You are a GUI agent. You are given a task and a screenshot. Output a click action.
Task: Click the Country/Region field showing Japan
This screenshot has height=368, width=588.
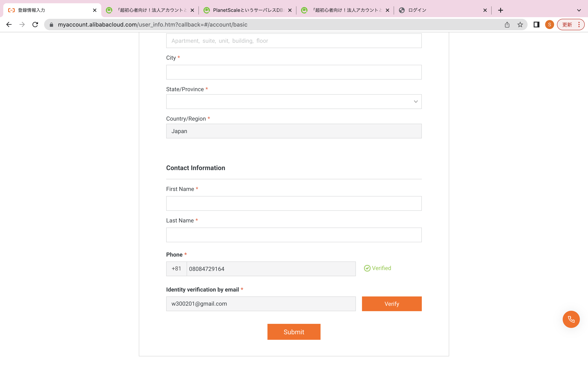pos(294,131)
